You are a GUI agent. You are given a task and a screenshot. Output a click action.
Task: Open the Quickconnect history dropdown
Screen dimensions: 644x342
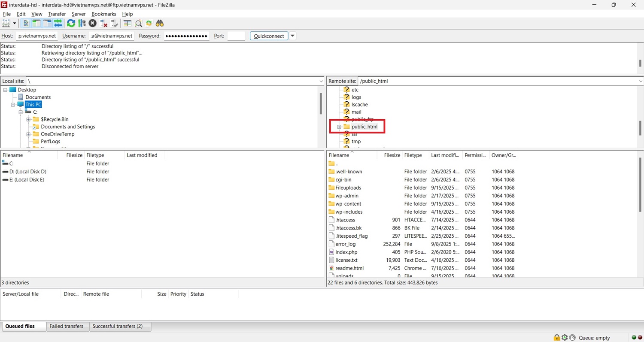pyautogui.click(x=292, y=36)
